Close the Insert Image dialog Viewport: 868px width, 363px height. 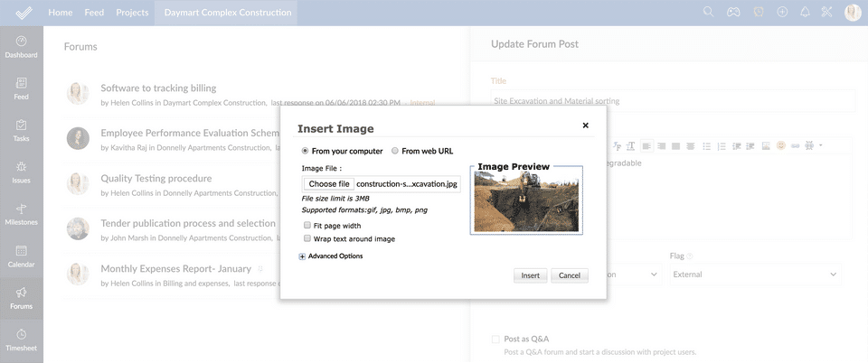point(585,126)
